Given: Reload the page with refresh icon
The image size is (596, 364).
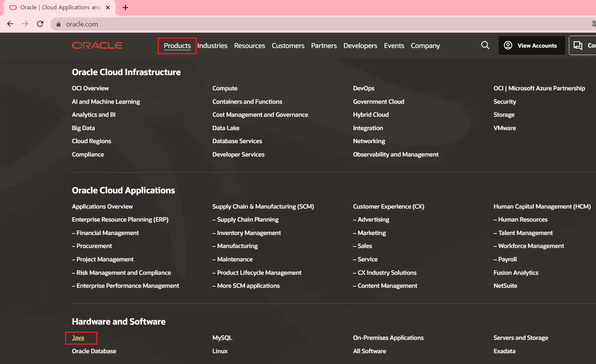Looking at the screenshot, I should coord(40,24).
